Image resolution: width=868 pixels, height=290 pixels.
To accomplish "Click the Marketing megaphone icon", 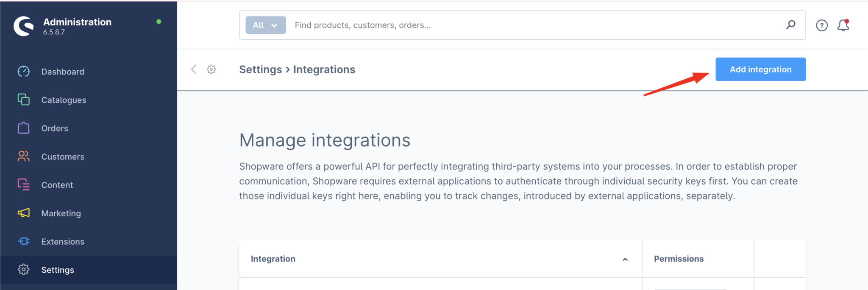I will pyautogui.click(x=24, y=213).
